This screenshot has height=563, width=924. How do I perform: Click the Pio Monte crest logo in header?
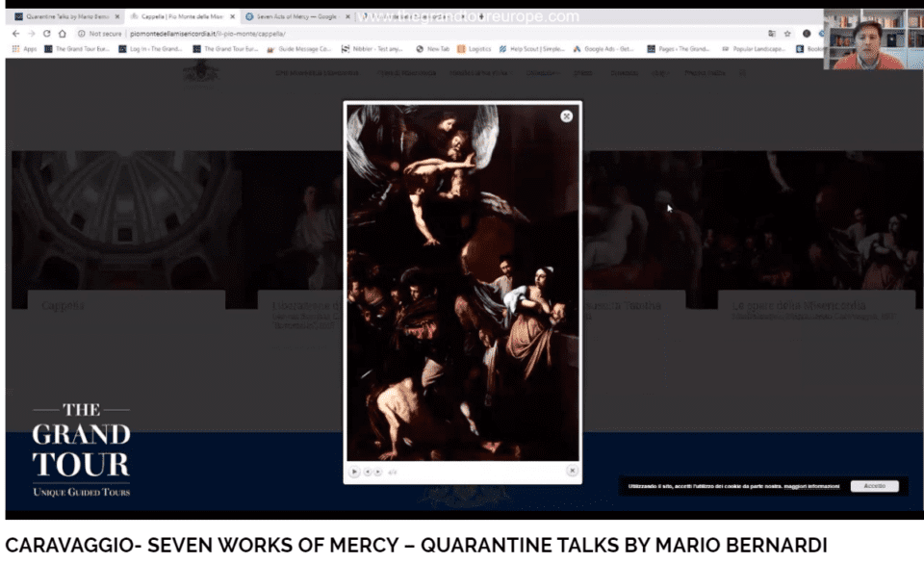[x=201, y=73]
